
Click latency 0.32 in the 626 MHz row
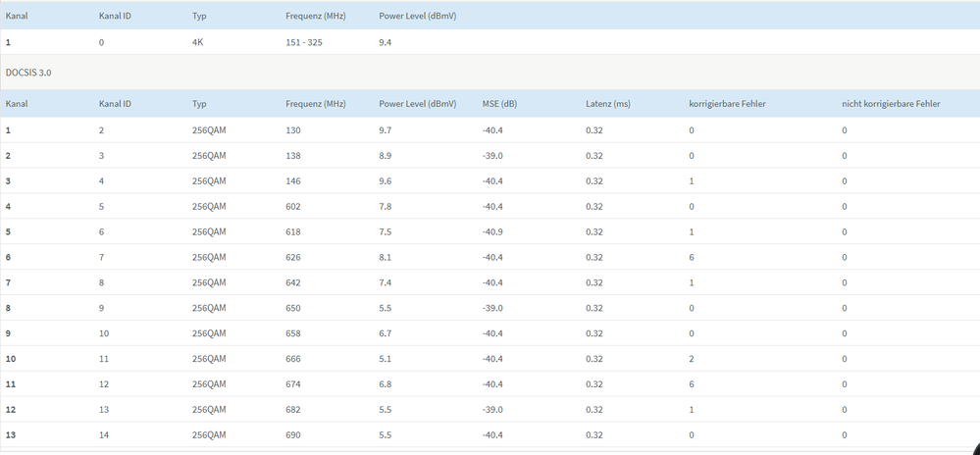coord(594,258)
